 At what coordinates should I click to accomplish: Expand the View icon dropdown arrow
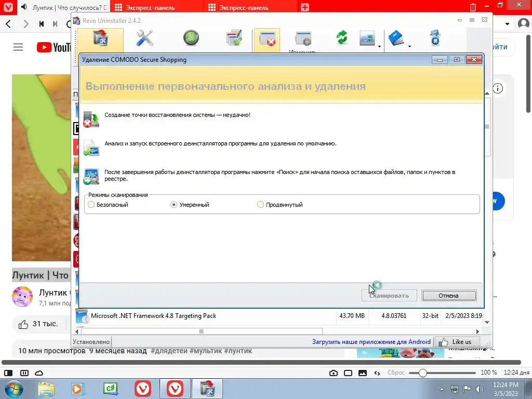pyautogui.click(x=379, y=46)
